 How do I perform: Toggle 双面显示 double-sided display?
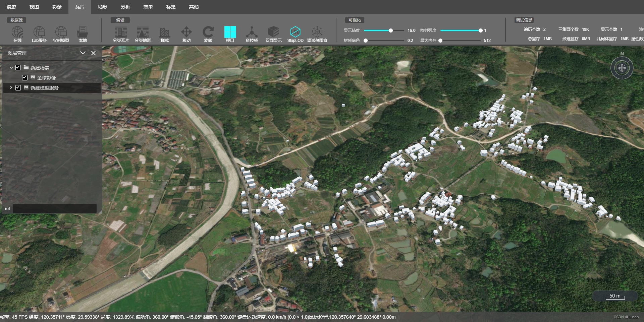tap(274, 34)
